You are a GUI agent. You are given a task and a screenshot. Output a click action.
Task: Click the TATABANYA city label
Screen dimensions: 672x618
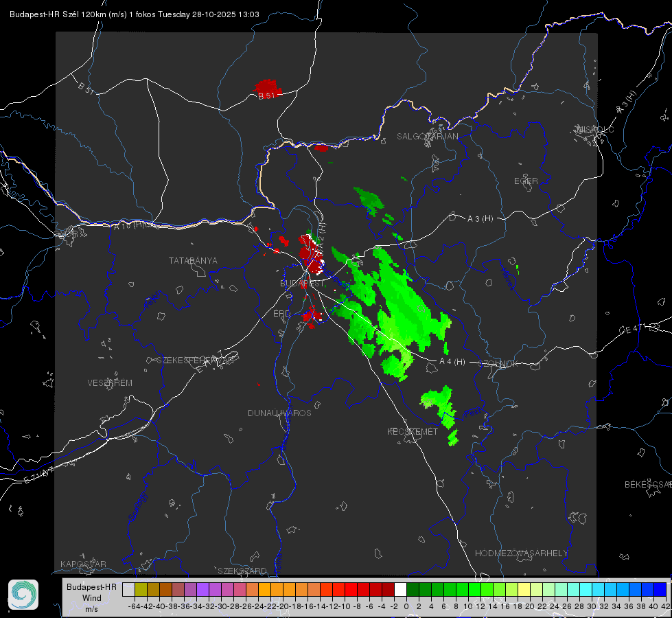193,261
